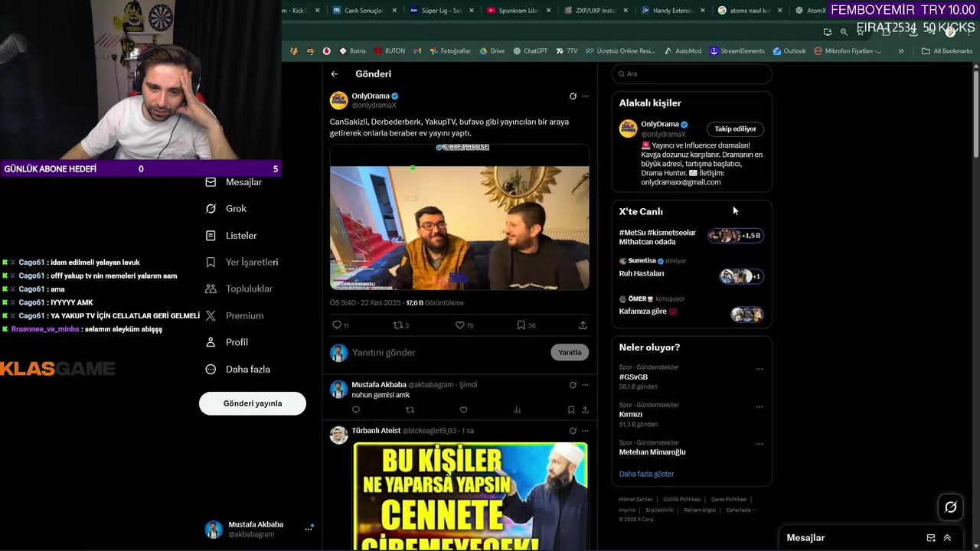Focus the Ara search field

tap(691, 74)
